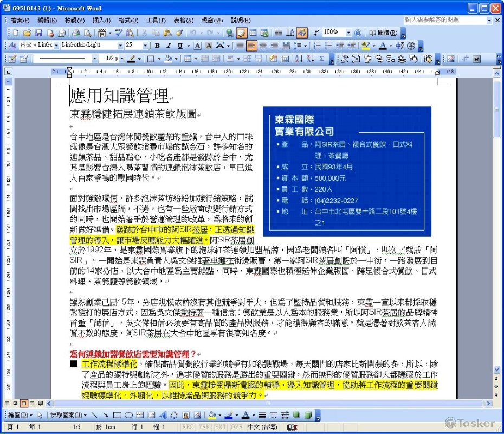The width and height of the screenshot is (504, 434).
Task: Expand the highlight color dropdown arrow
Action: 374,46
